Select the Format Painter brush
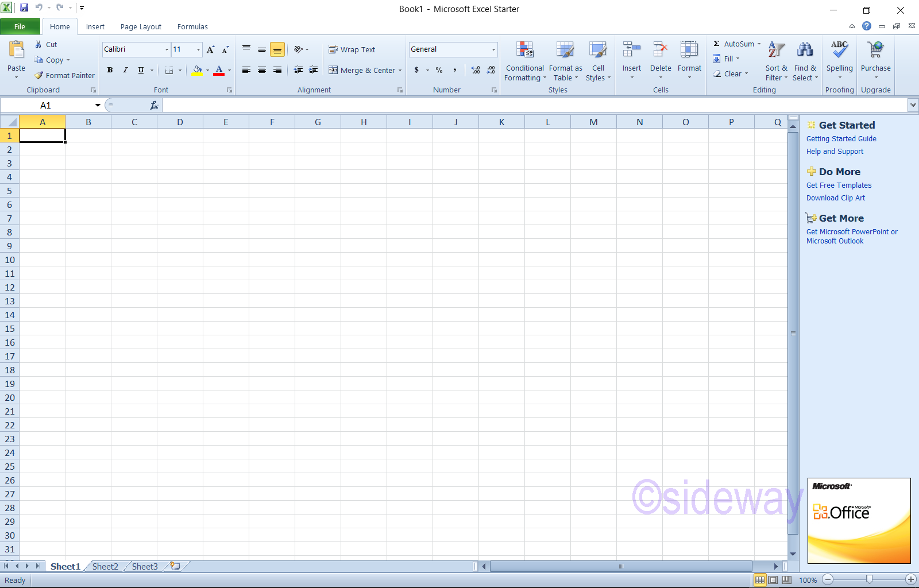The height and width of the screenshot is (588, 919). (39, 75)
